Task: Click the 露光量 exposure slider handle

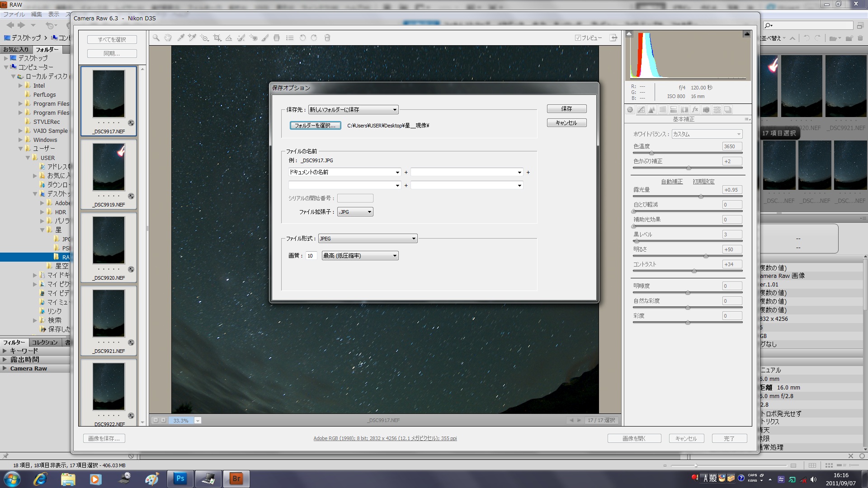Action: pyautogui.click(x=701, y=197)
